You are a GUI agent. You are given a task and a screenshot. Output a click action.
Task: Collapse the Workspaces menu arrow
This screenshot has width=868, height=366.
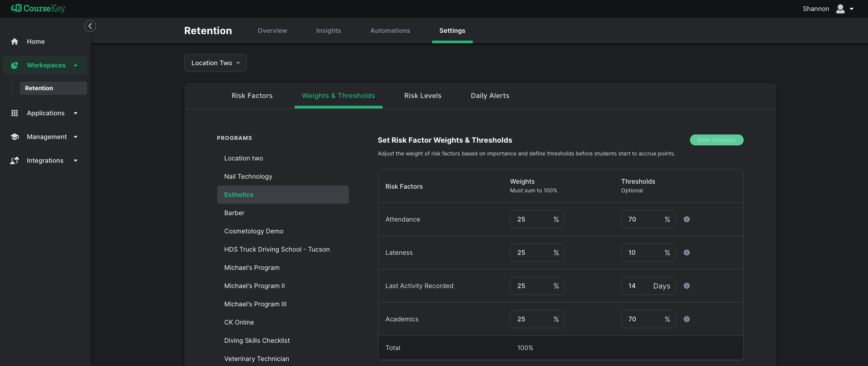pos(76,65)
